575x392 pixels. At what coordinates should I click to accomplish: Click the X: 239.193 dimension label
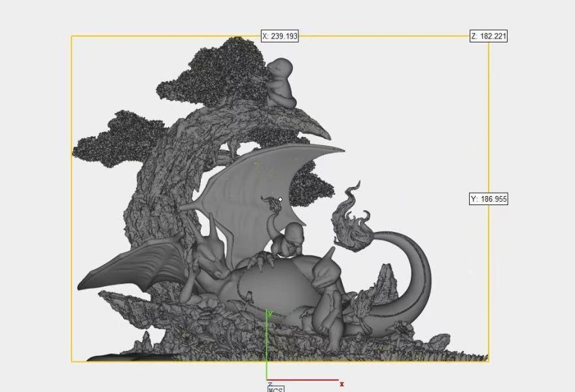pos(280,36)
